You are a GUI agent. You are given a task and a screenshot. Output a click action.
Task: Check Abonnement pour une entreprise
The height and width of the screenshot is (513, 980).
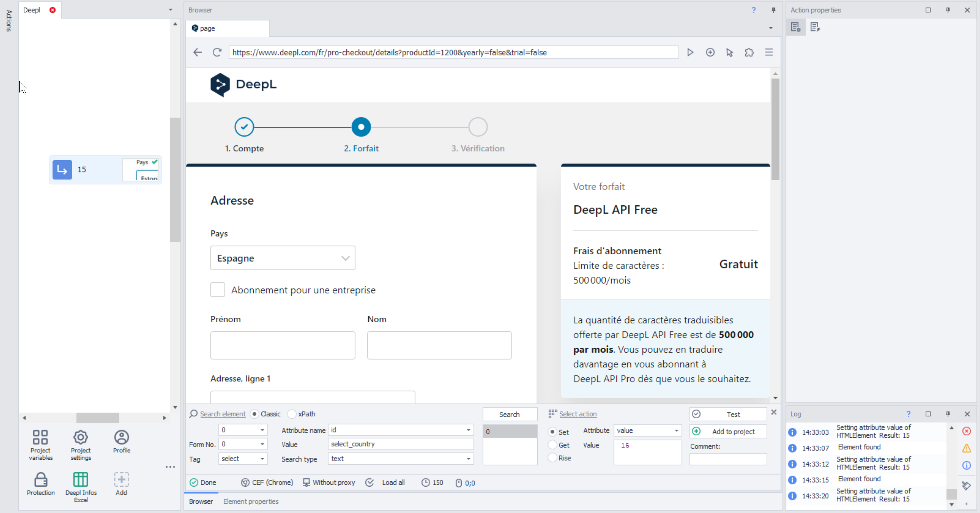coord(218,290)
